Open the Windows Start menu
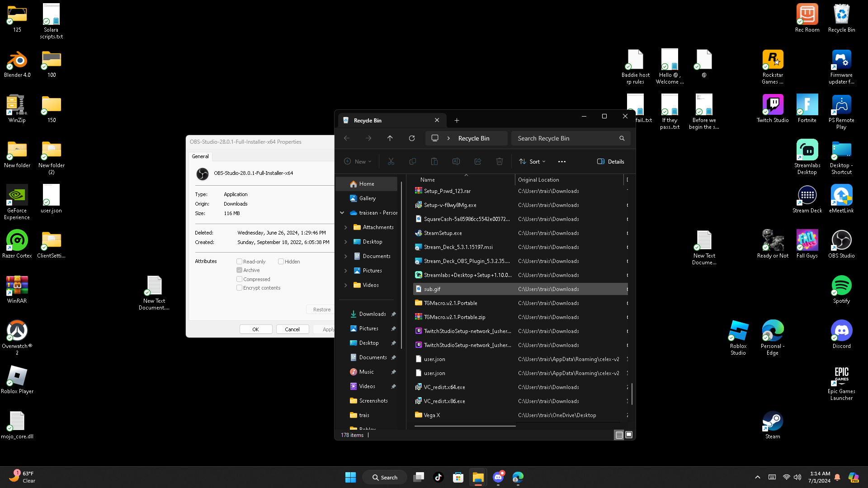 [x=350, y=477]
